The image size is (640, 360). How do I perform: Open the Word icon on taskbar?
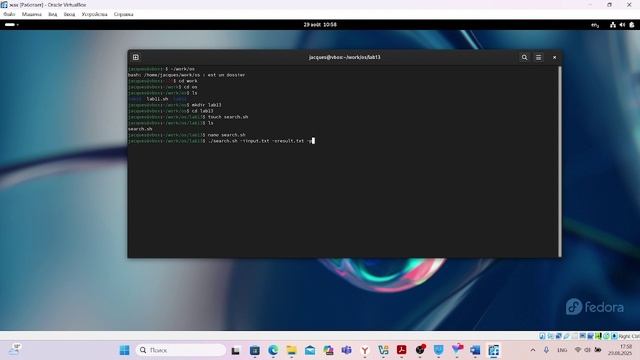point(475,350)
